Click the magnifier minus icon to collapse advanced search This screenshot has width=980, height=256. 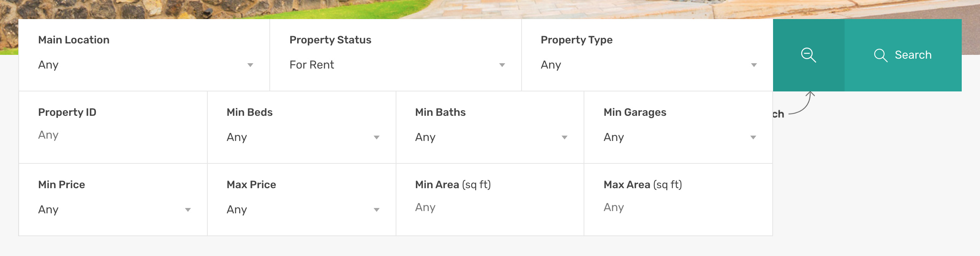point(808,56)
